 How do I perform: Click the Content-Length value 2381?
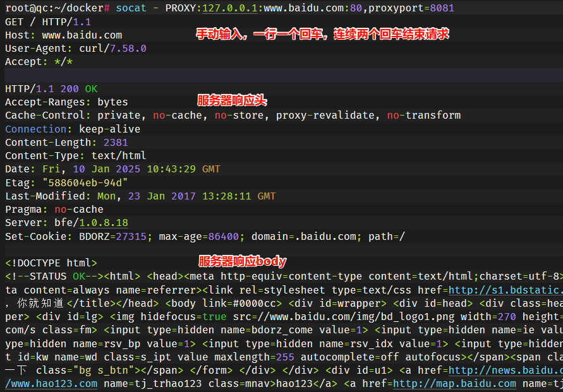(116, 143)
